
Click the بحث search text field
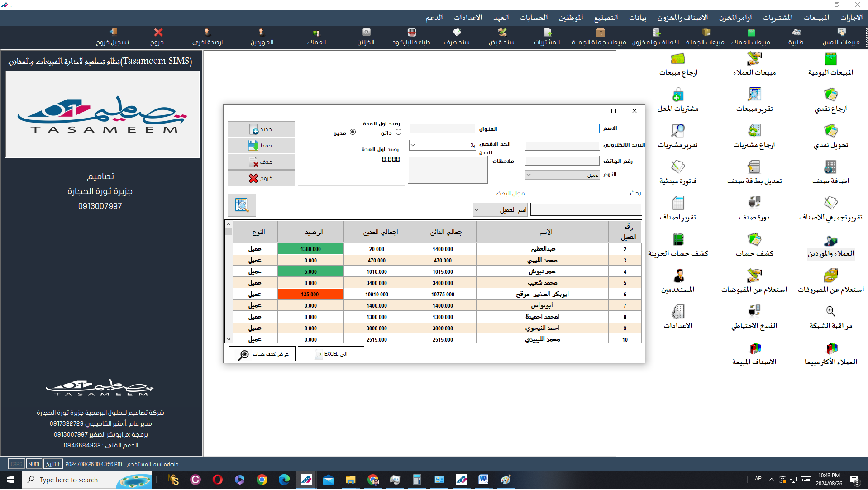(x=586, y=210)
